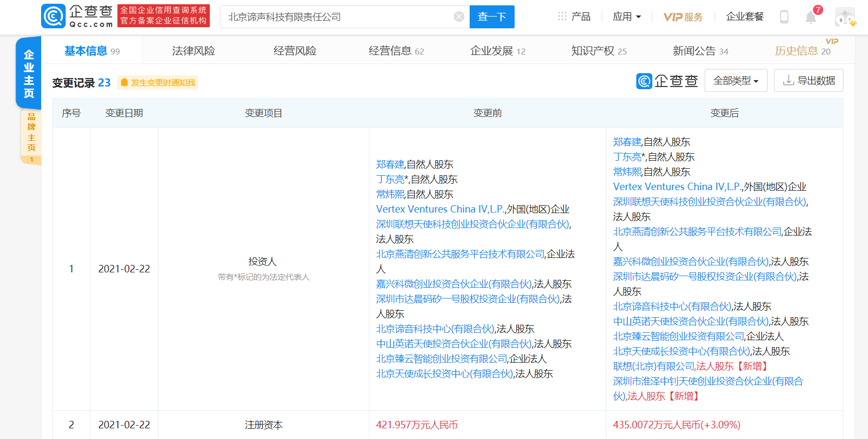Switch to the 经营风险 tab

(295, 51)
